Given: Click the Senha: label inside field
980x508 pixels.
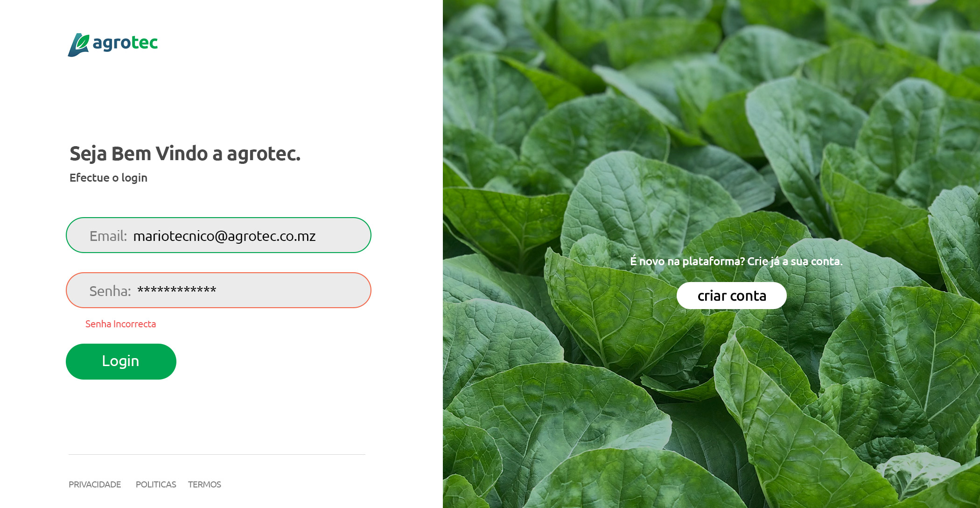Looking at the screenshot, I should tap(110, 291).
